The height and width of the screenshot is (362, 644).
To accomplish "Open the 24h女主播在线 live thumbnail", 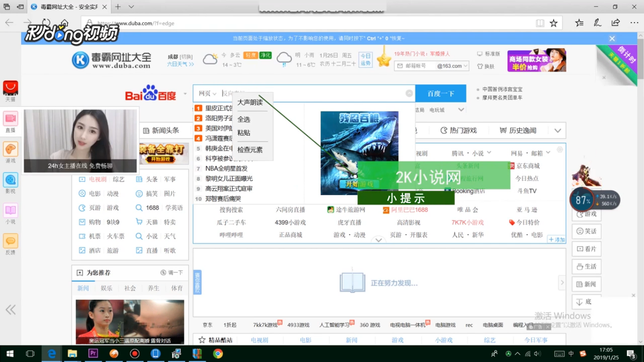I will 80,141.
